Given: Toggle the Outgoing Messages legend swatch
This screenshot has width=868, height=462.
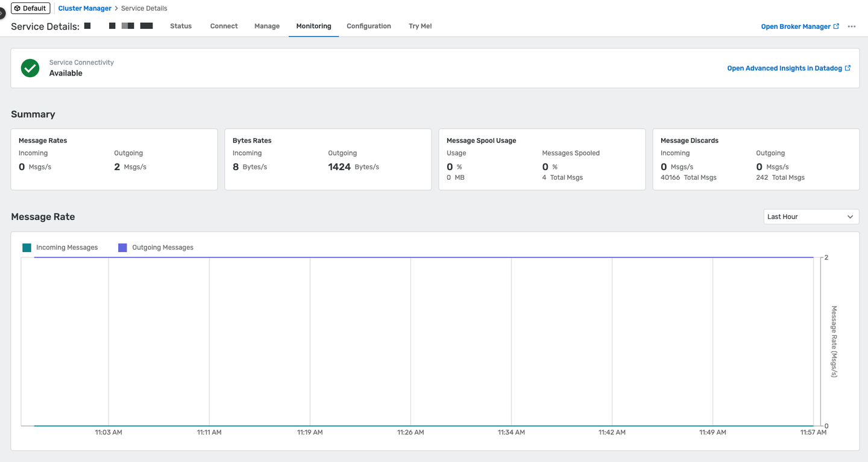Looking at the screenshot, I should (122, 247).
